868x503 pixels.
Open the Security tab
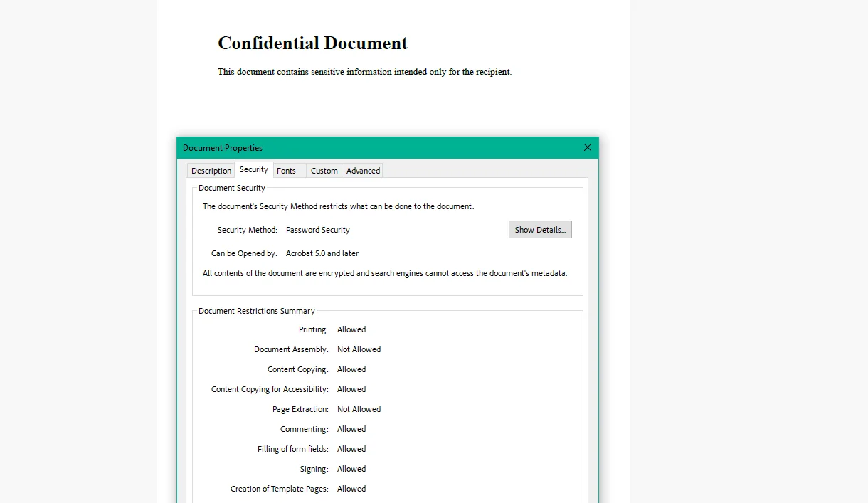pyautogui.click(x=253, y=169)
